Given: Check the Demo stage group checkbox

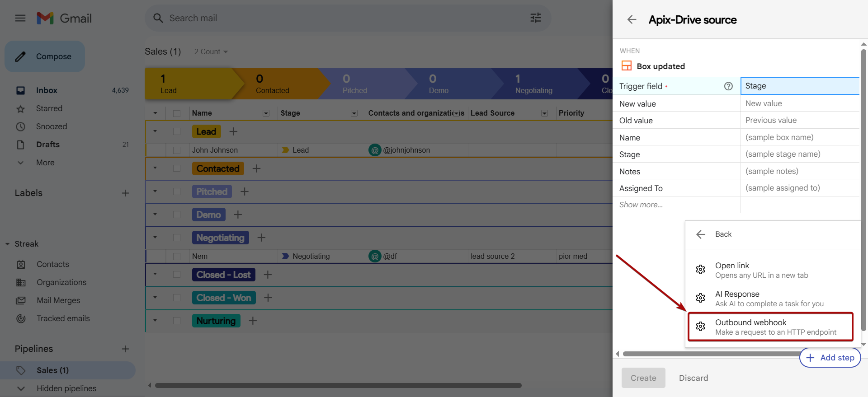Looking at the screenshot, I should point(177,215).
